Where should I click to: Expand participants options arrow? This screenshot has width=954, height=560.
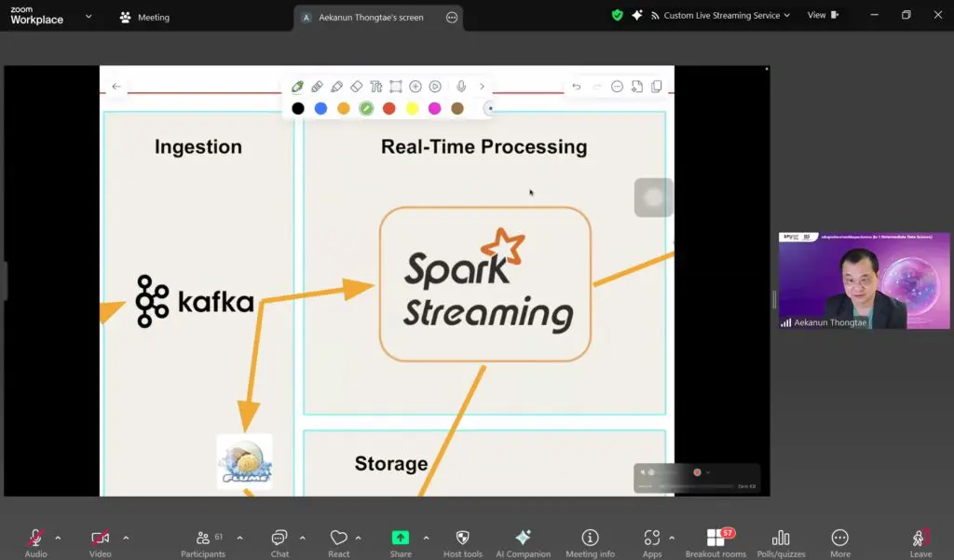(x=239, y=538)
